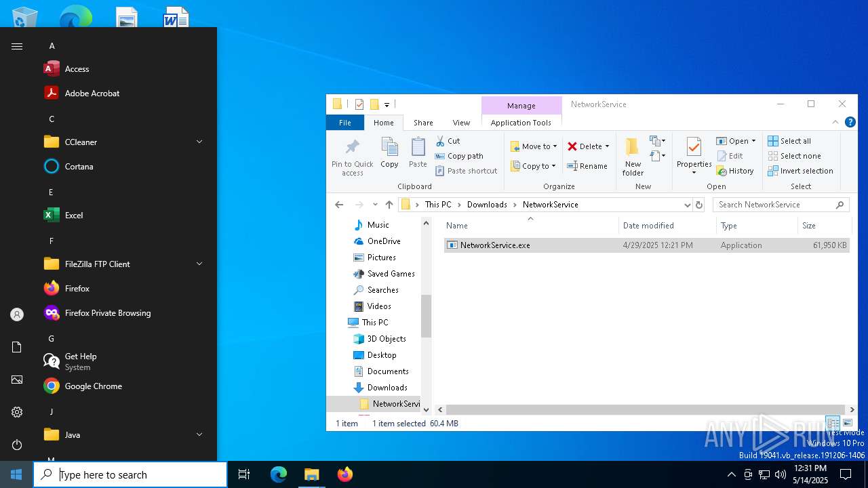Open Properties for the selected file
868x488 pixels.
(x=694, y=152)
